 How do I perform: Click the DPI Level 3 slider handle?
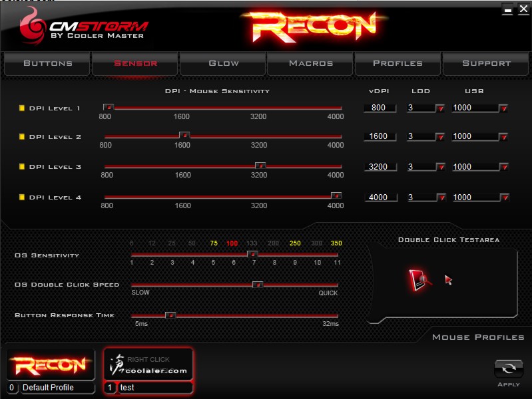point(260,166)
